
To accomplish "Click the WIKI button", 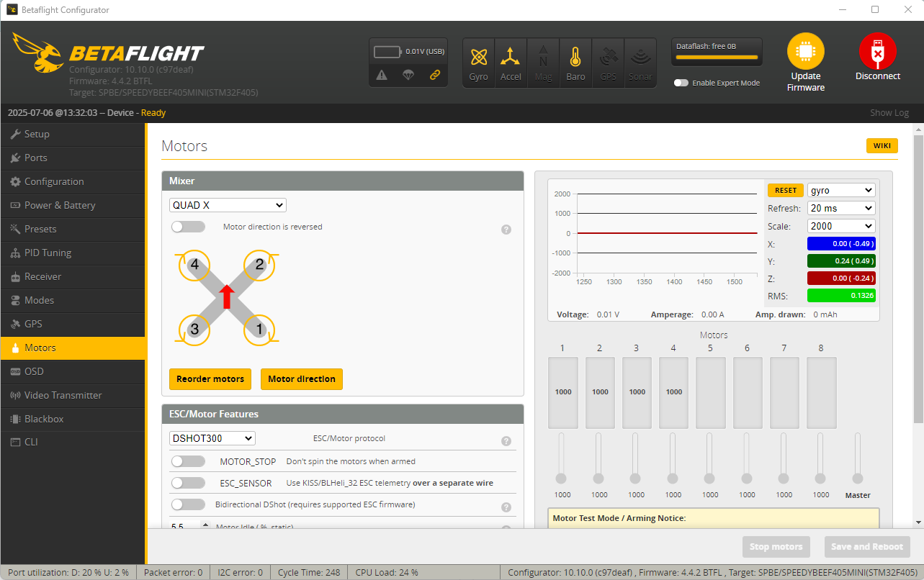I will pyautogui.click(x=882, y=146).
